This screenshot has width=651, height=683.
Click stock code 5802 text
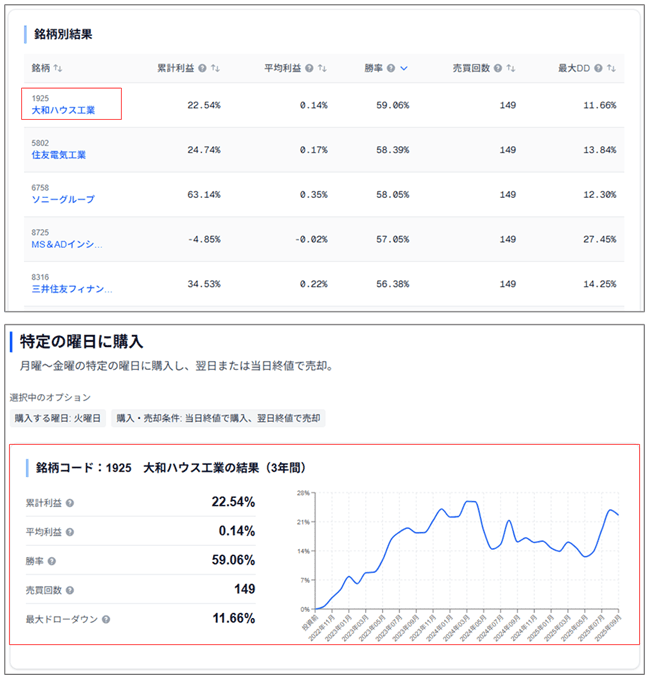40,143
